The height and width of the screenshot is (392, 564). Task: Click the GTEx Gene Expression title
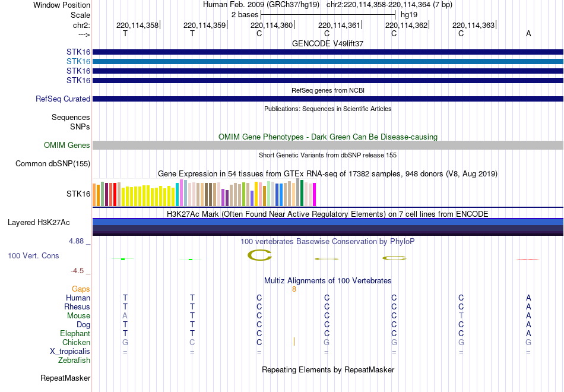(x=328, y=174)
